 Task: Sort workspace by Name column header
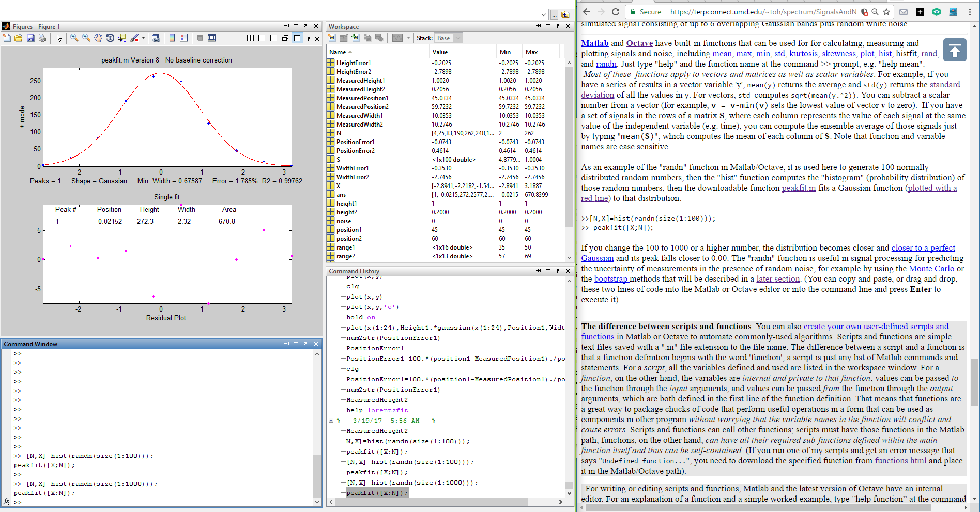pyautogui.click(x=338, y=52)
